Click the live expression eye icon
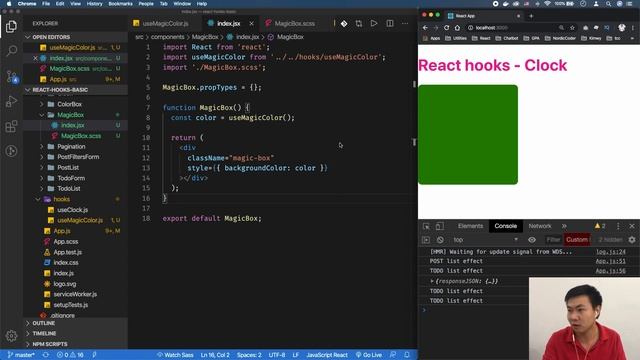This screenshot has height=360, width=640. coord(532,240)
